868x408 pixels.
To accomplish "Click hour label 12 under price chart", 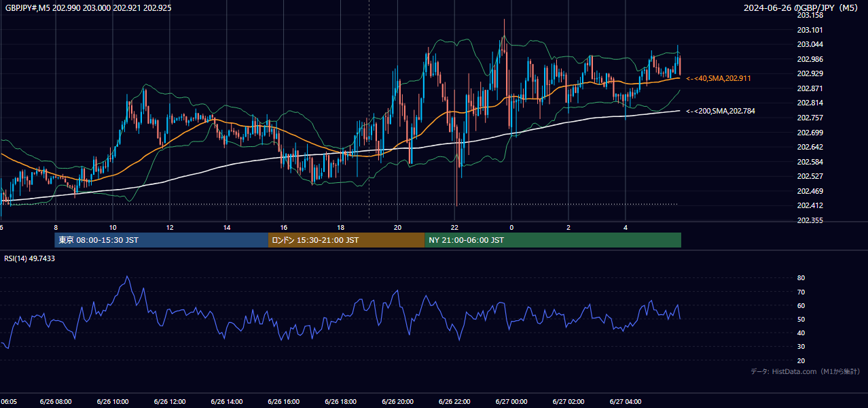I will pyautogui.click(x=170, y=228).
